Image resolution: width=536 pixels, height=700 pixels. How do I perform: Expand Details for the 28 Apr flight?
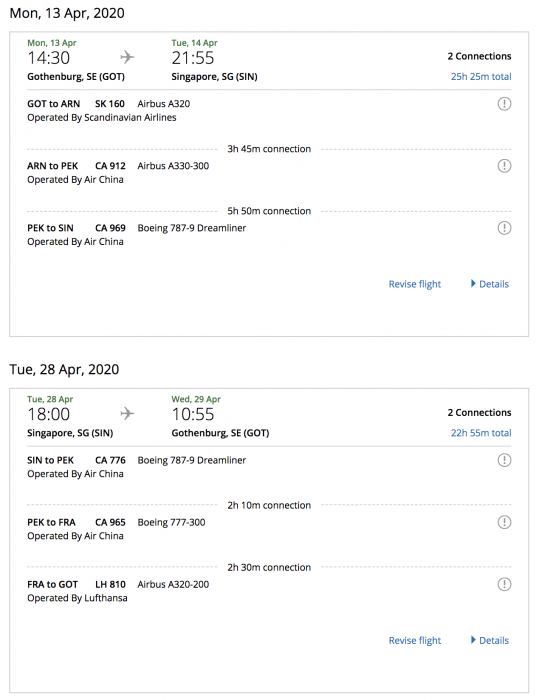click(x=490, y=640)
